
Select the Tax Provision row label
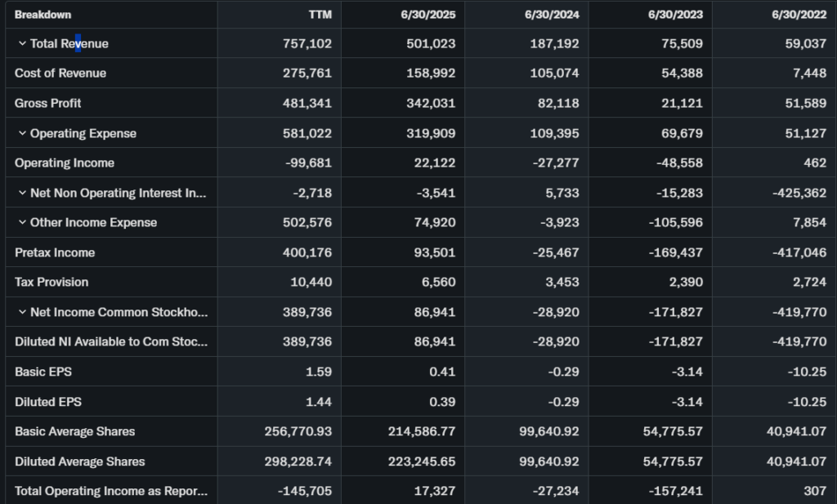point(51,282)
